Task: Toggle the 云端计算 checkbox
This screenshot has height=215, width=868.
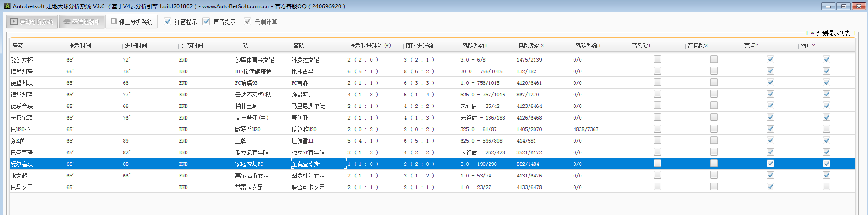Action: click(x=248, y=21)
